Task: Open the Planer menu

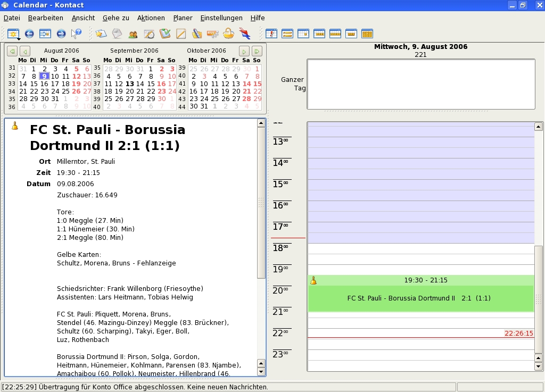Action: 183,18
